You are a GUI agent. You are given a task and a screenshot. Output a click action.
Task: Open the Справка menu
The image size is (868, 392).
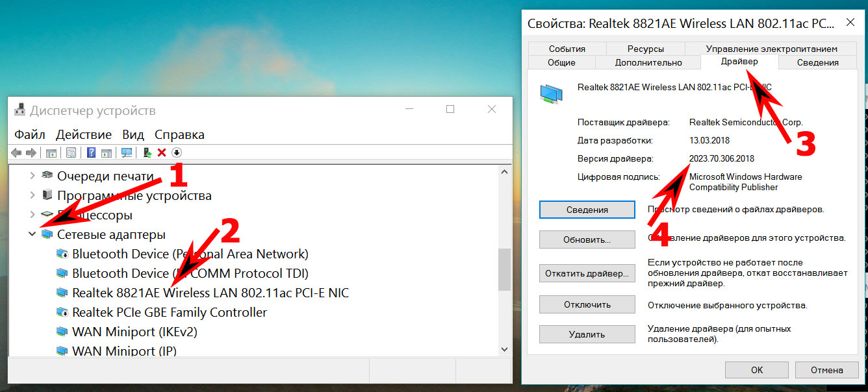[179, 134]
